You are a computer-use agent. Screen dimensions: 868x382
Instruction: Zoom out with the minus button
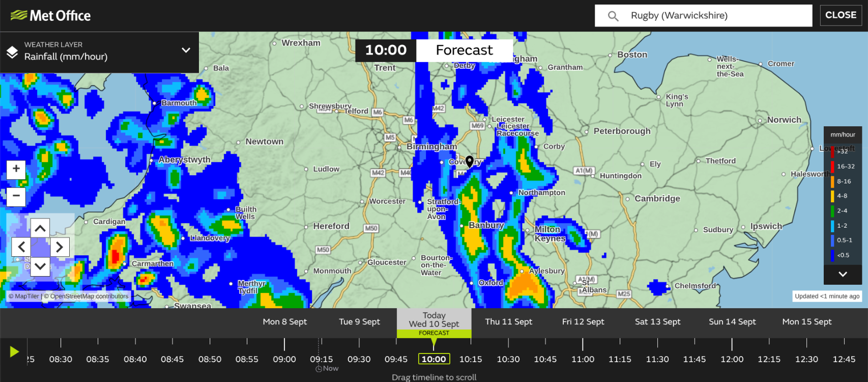pyautogui.click(x=16, y=196)
